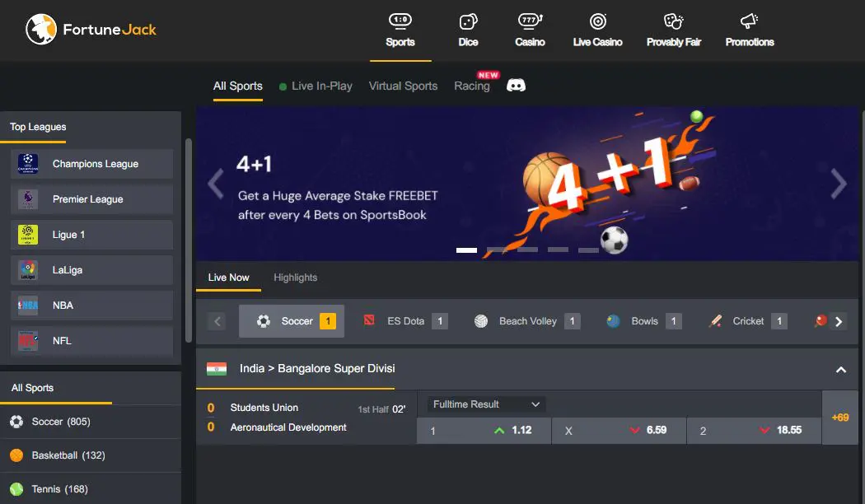This screenshot has width=865, height=504.
Task: Click the ES Dota icon in live bar
Action: pos(369,320)
